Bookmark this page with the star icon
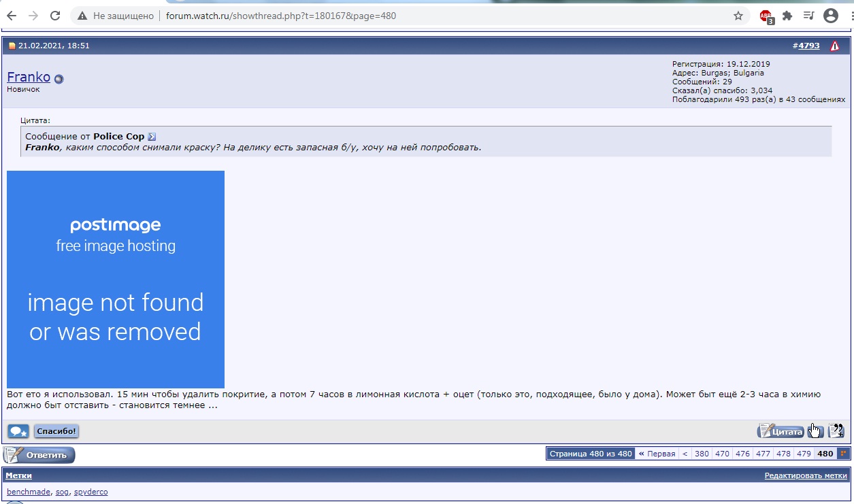854x504 pixels. 738,16
